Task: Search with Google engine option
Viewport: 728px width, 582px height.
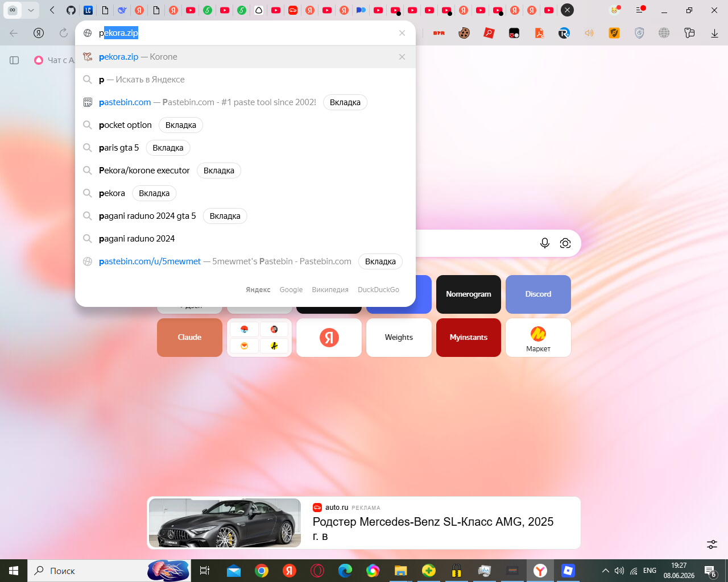Action: click(x=291, y=290)
